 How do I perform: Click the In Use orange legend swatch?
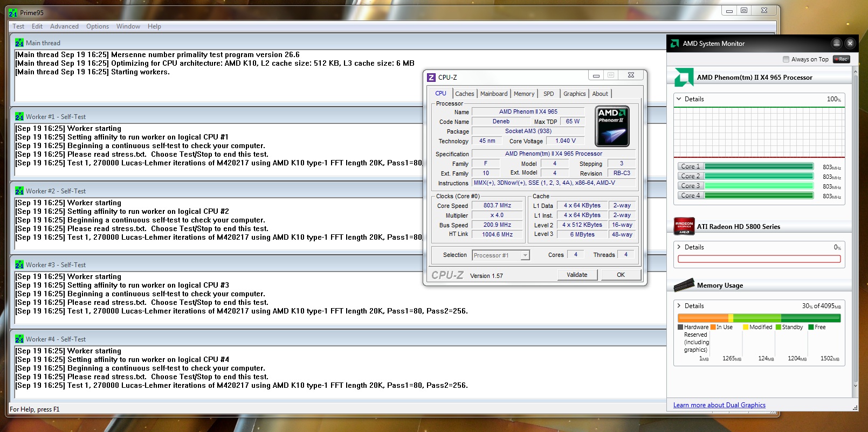[713, 327]
